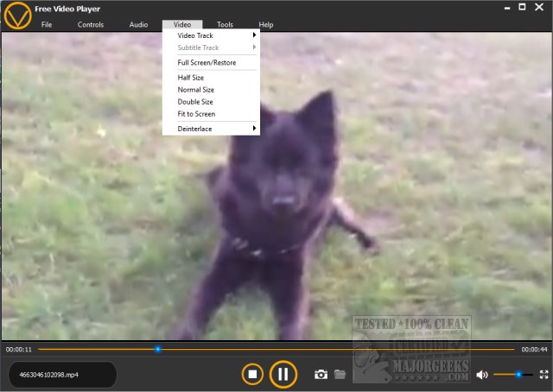Pause the playing video
Viewport: 553px width, 392px height.
[x=283, y=374]
